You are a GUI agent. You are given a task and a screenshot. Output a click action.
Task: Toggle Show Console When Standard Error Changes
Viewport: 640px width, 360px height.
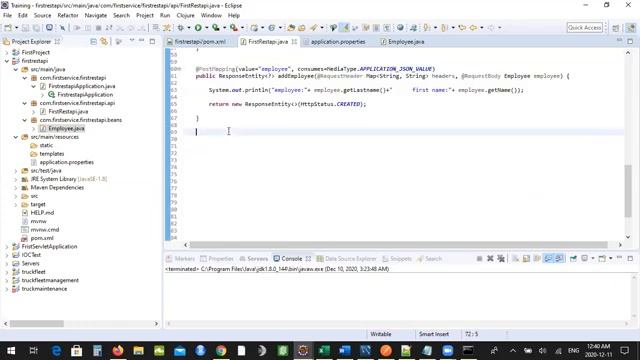(559, 259)
